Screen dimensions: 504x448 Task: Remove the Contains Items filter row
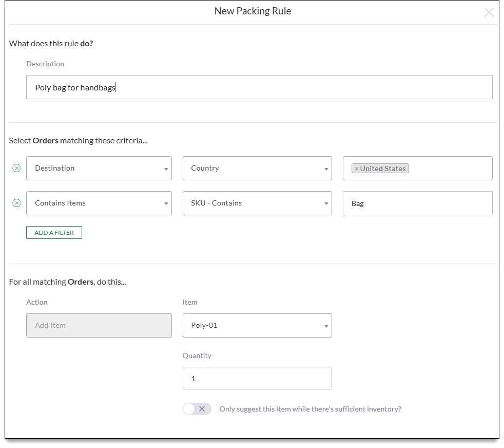[x=16, y=203]
